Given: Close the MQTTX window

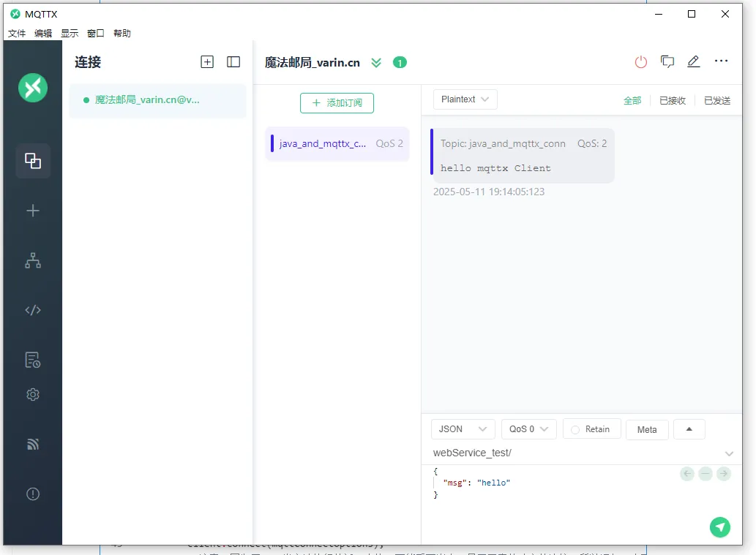Looking at the screenshot, I should pos(725,14).
